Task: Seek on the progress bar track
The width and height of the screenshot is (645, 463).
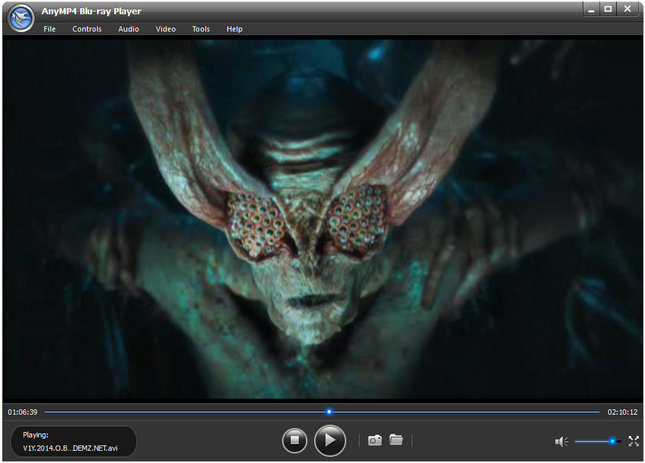Action: point(322,412)
